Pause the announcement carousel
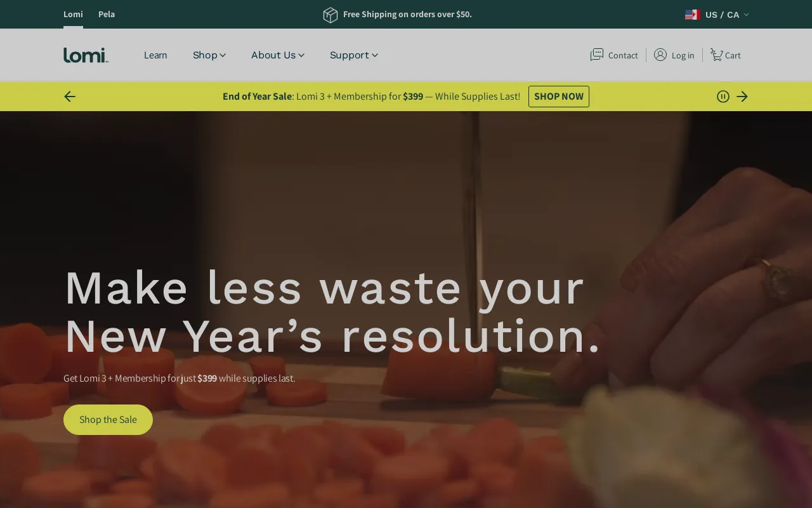Screen dimensions: 812x508 (723, 97)
